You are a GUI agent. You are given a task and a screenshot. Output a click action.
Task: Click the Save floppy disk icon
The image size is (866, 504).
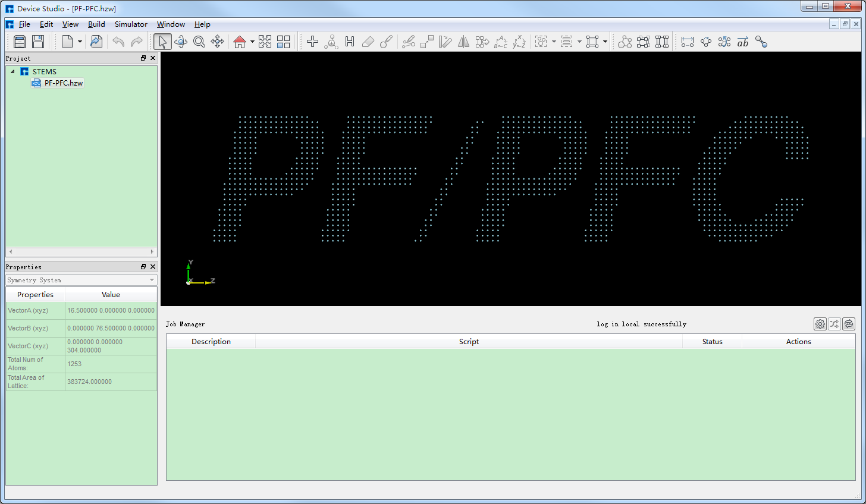point(38,42)
